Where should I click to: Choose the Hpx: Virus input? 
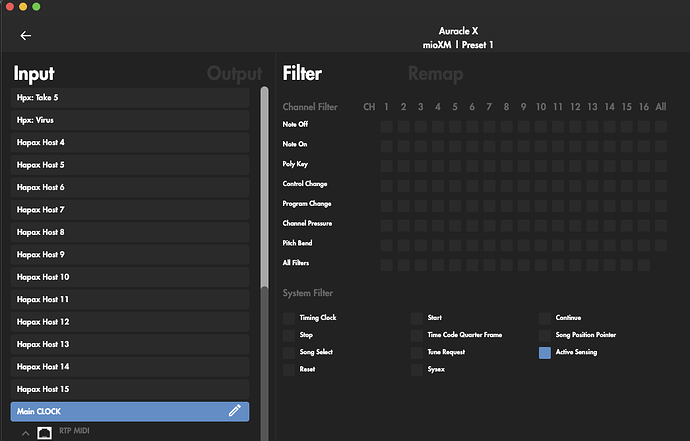pyautogui.click(x=130, y=120)
